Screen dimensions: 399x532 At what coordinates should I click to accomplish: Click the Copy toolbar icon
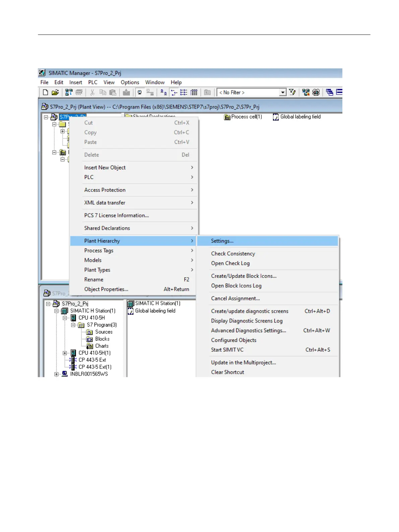pyautogui.click(x=103, y=92)
